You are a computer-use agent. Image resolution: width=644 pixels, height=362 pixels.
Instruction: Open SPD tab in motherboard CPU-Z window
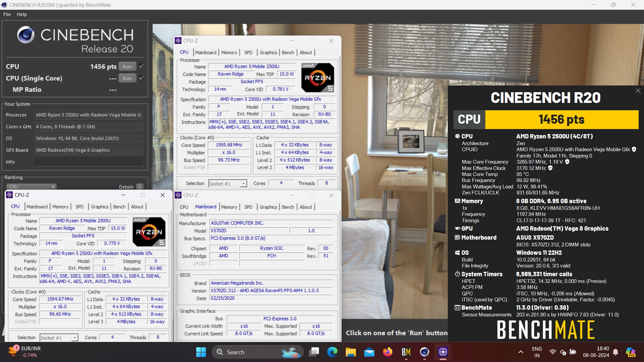point(248,207)
